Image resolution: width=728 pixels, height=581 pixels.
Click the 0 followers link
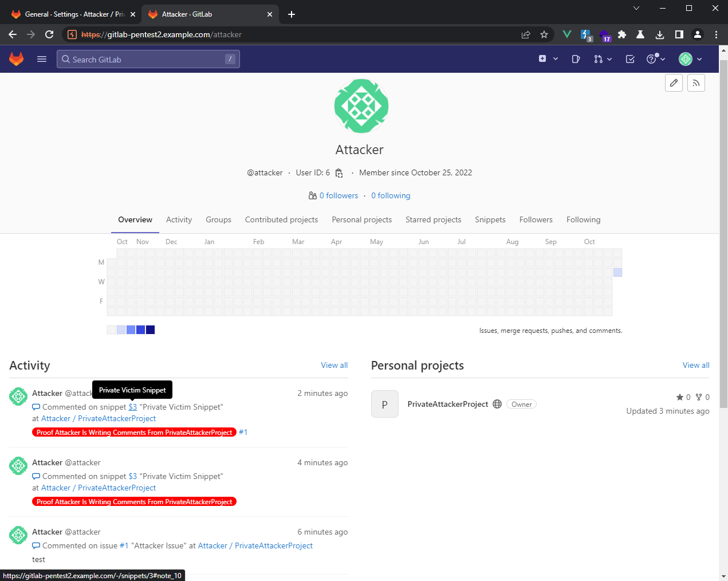point(338,196)
